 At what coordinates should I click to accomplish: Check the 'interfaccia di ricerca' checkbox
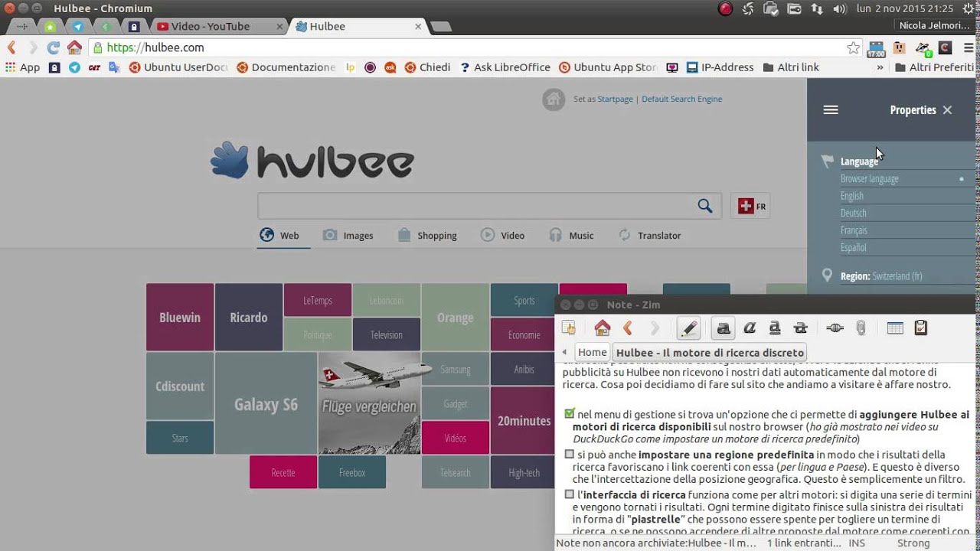[x=569, y=494]
